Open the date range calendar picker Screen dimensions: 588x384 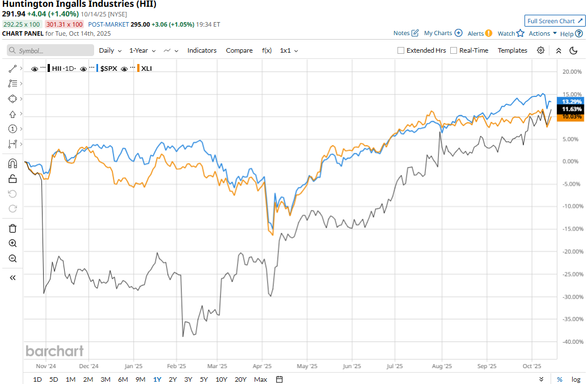pyautogui.click(x=280, y=379)
